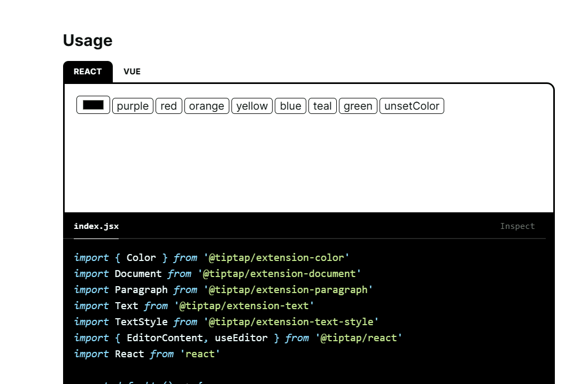The width and height of the screenshot is (588, 384).
Task: Apply the blue text color
Action: (x=290, y=106)
